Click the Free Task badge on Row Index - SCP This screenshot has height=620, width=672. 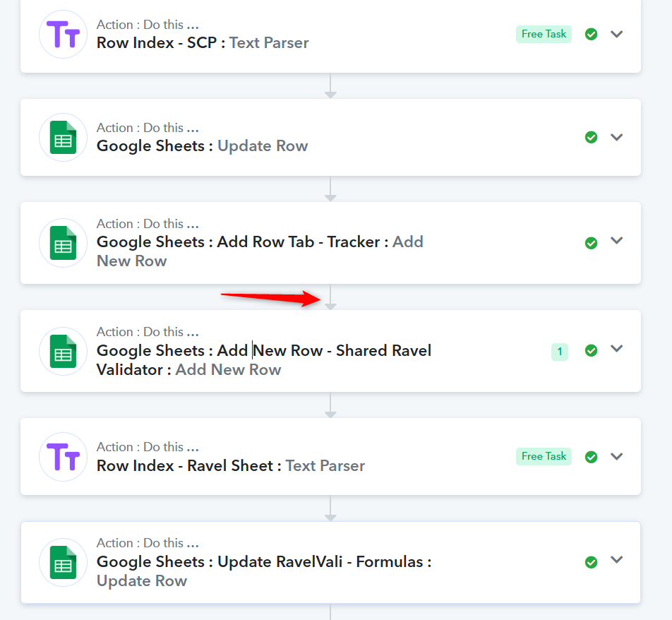pyautogui.click(x=544, y=34)
